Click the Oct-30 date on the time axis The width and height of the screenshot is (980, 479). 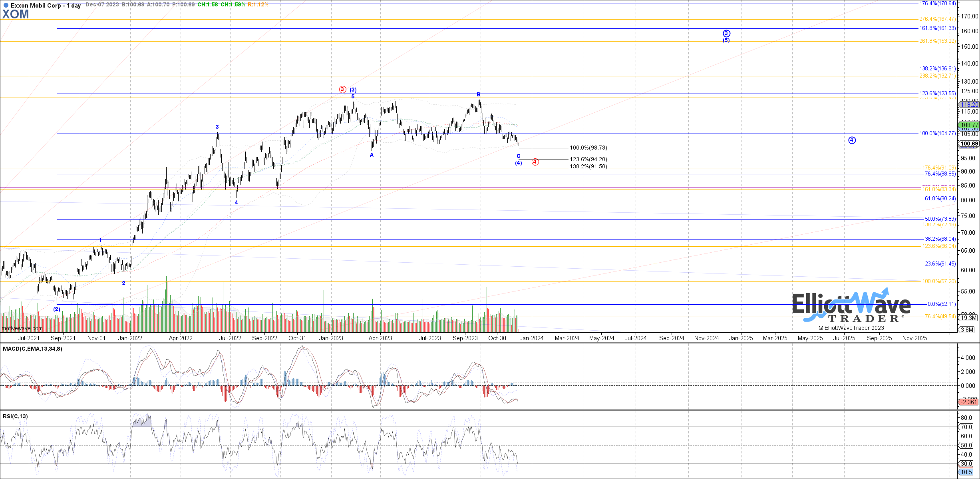click(497, 338)
